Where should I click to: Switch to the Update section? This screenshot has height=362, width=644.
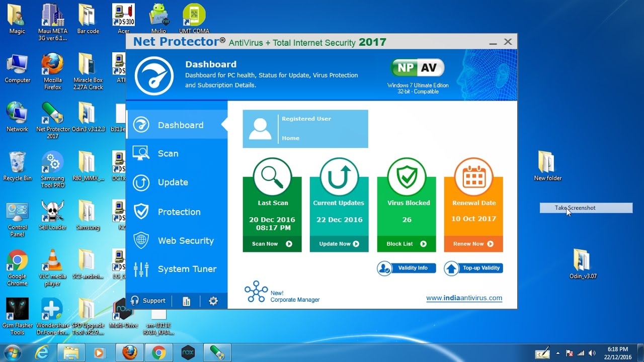pyautogui.click(x=173, y=183)
